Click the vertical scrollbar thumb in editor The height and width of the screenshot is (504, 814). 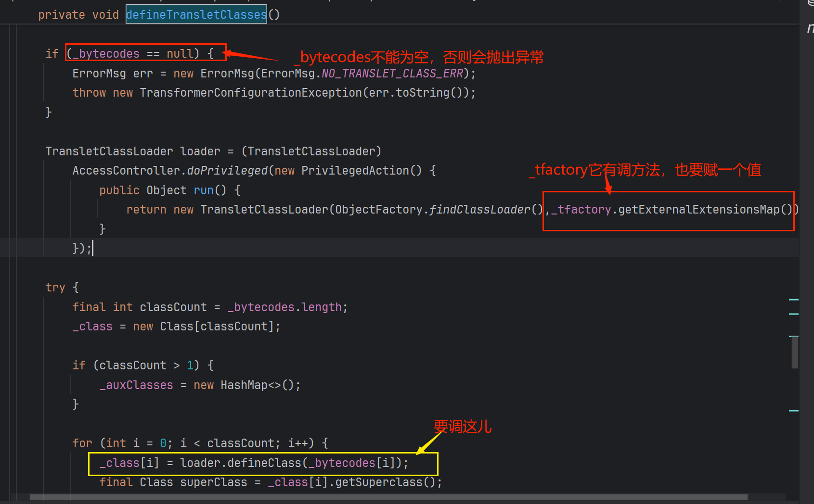[795, 352]
